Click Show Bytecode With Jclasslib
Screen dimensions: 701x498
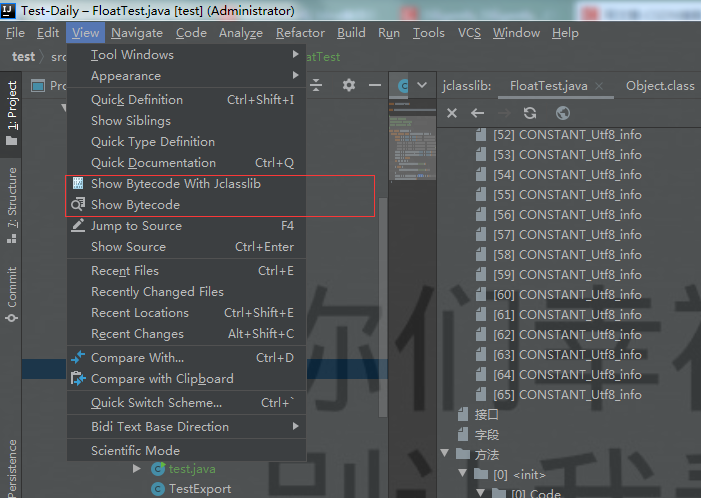click(186, 184)
